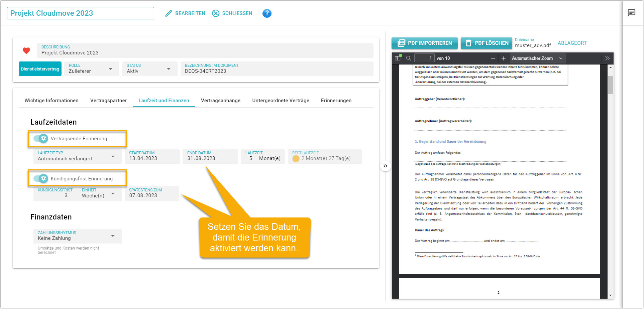Collapse the PDF panel with round arrow button
644x309 pixels.
pos(385,166)
